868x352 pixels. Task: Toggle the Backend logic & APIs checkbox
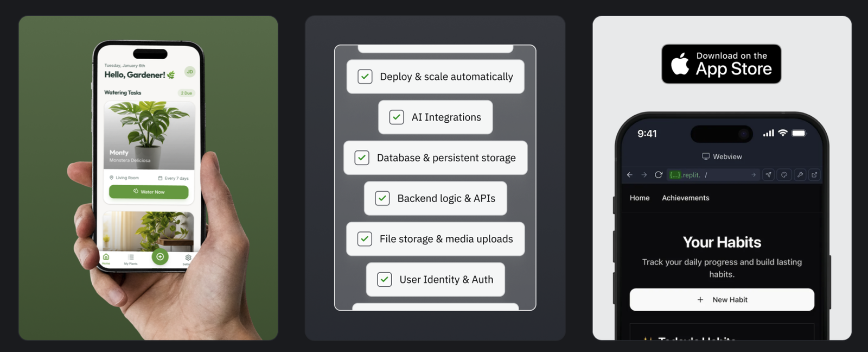pos(382,198)
